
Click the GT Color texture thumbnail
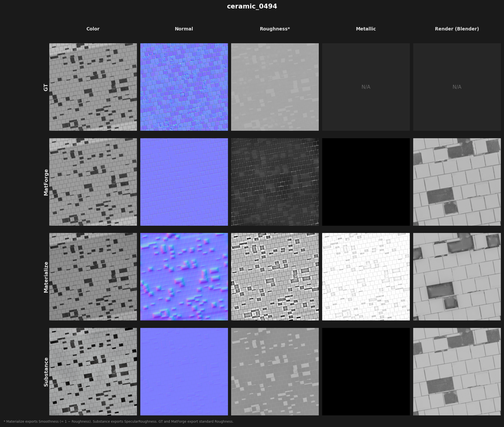(93, 87)
